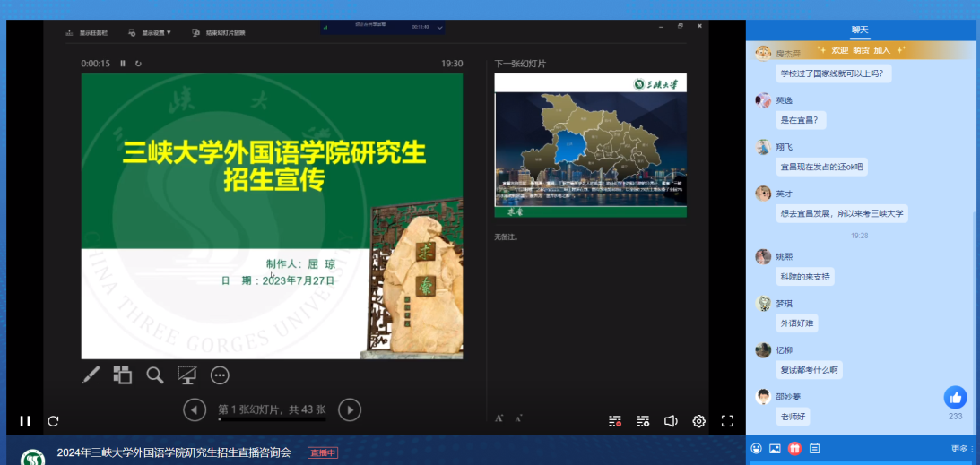Click the chat panel scrollbar

point(976,322)
